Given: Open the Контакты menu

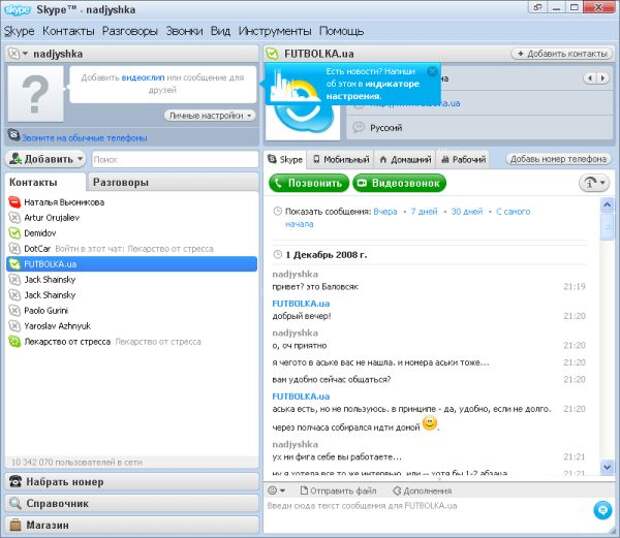Looking at the screenshot, I should click(x=68, y=31).
